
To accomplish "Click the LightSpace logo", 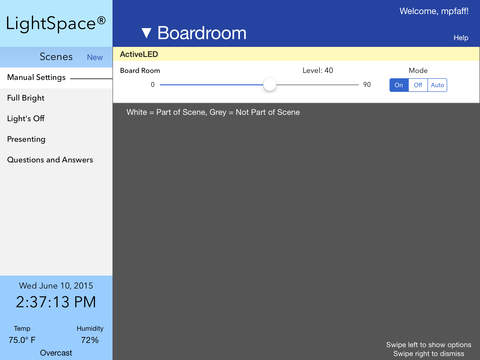I will [x=56, y=23].
